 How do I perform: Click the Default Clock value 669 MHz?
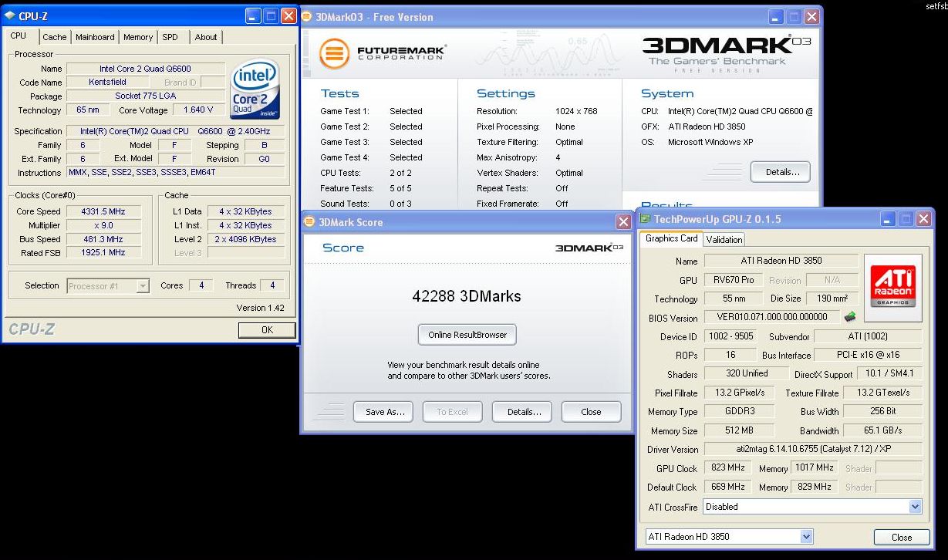click(727, 487)
